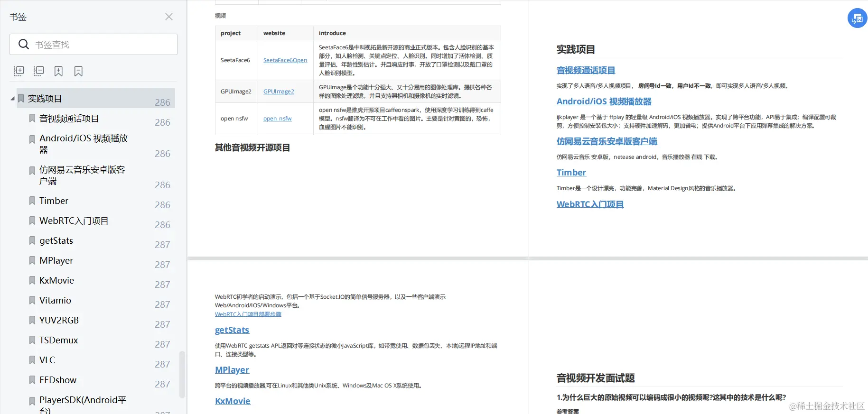Collapse the 实践项目 bookmark tree node

click(12, 98)
